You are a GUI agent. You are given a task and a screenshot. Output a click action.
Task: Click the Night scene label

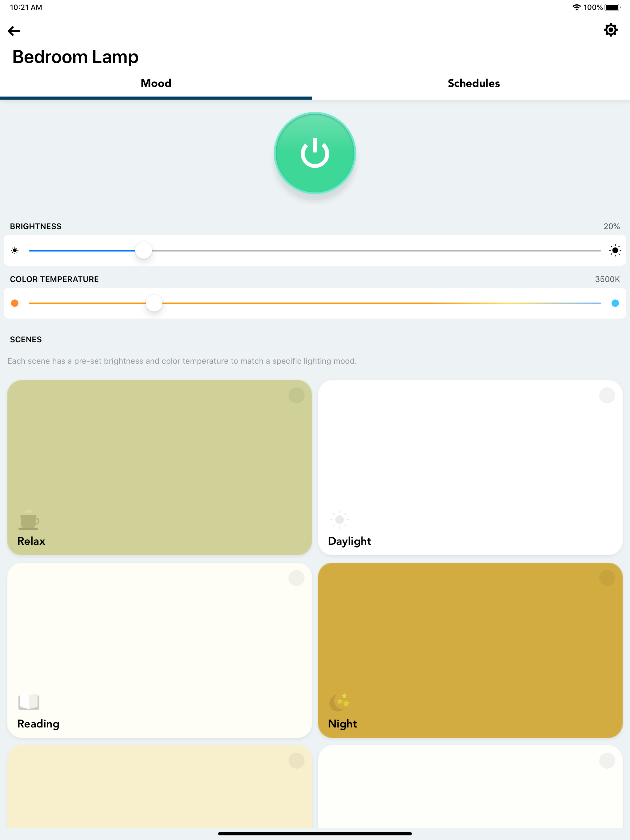(x=342, y=724)
